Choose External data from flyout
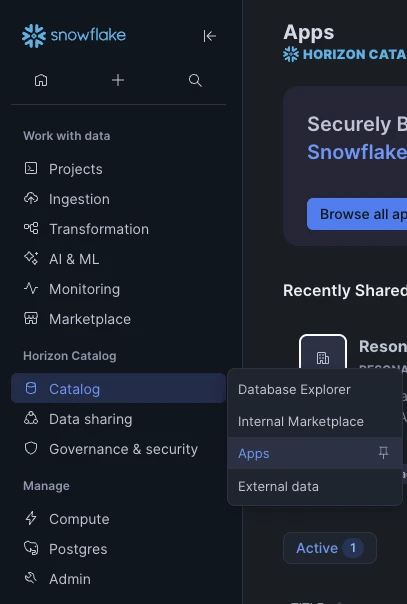 point(315,486)
